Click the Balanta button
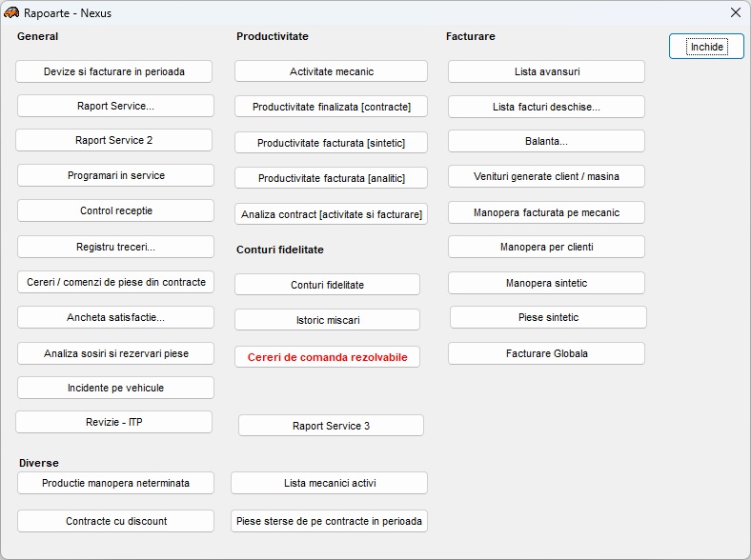 pyautogui.click(x=547, y=141)
